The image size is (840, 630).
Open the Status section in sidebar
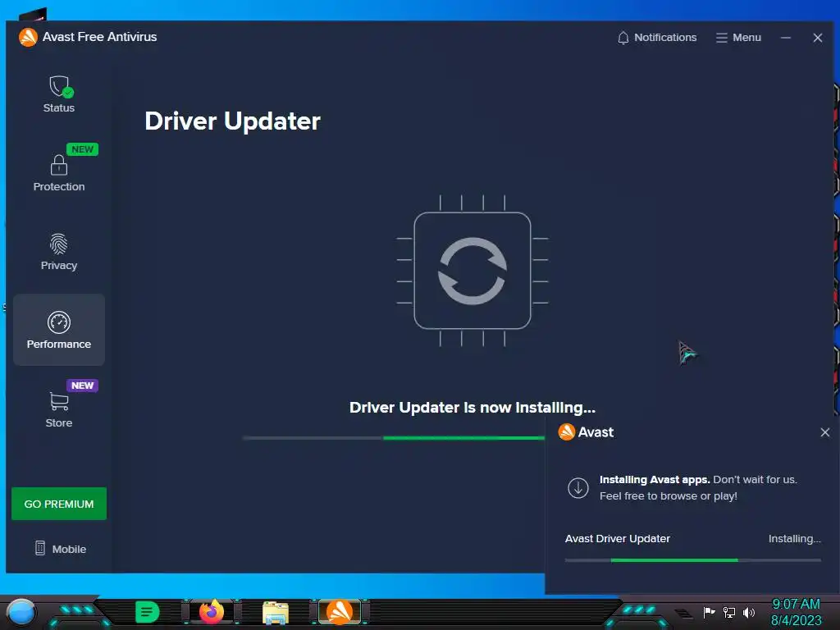pyautogui.click(x=58, y=94)
